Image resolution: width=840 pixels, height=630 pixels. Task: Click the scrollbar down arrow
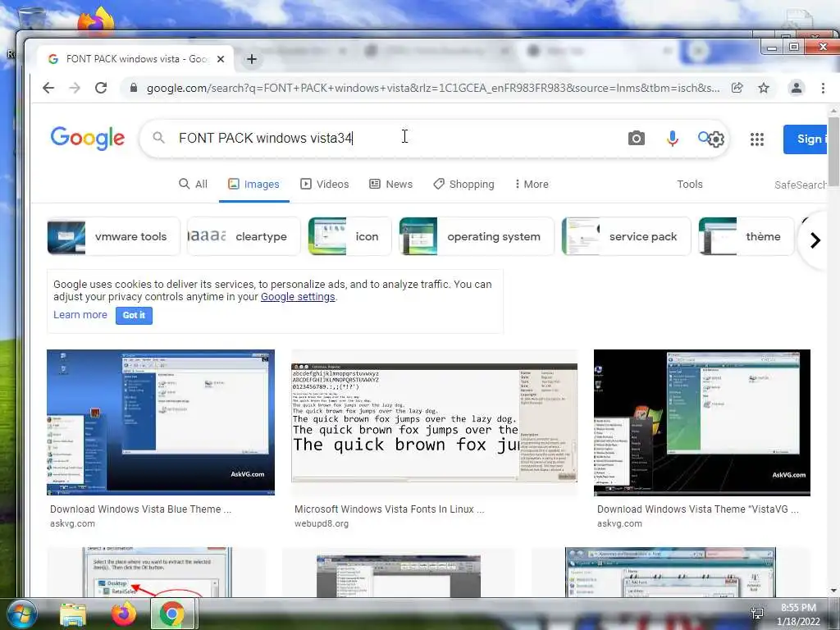pyautogui.click(x=833, y=591)
